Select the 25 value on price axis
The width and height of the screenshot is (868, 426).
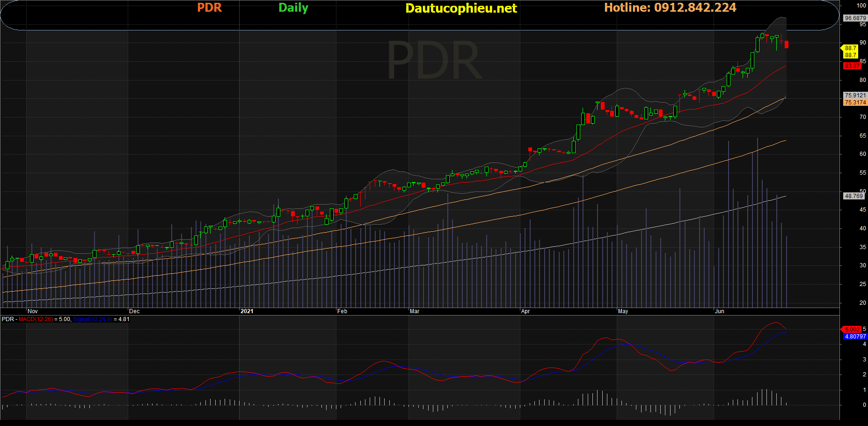point(863,284)
